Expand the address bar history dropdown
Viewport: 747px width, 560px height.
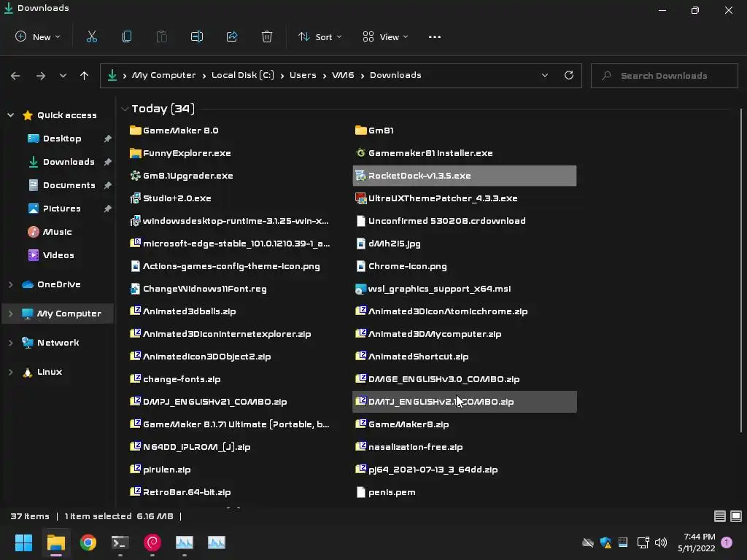[x=544, y=75]
